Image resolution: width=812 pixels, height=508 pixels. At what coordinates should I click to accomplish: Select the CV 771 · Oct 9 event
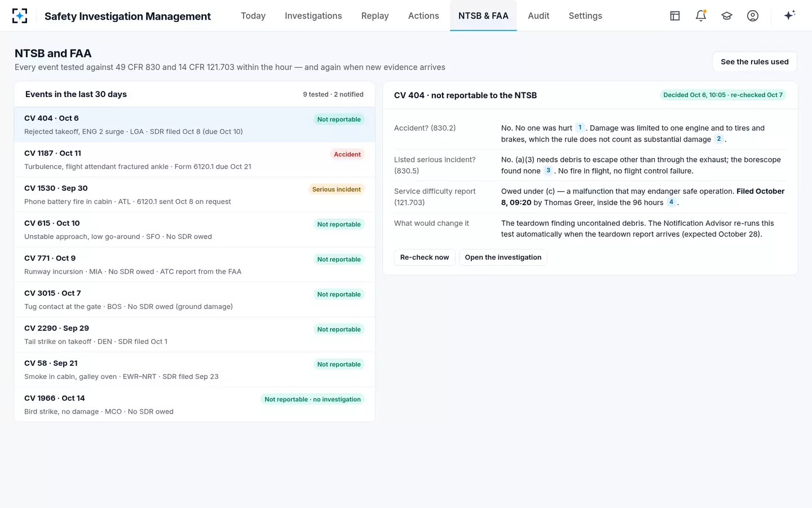(x=195, y=265)
